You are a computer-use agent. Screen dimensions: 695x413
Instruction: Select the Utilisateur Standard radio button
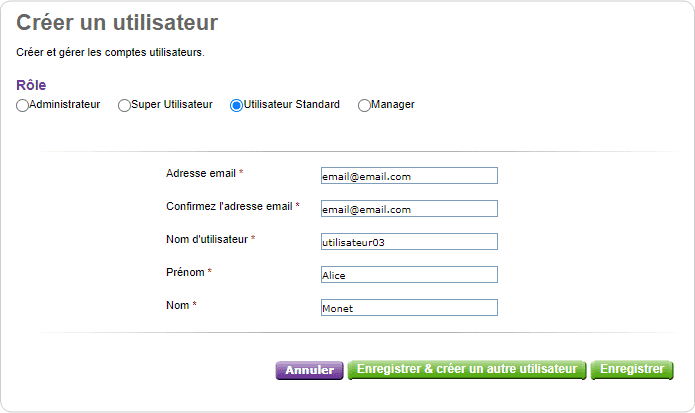pyautogui.click(x=236, y=105)
